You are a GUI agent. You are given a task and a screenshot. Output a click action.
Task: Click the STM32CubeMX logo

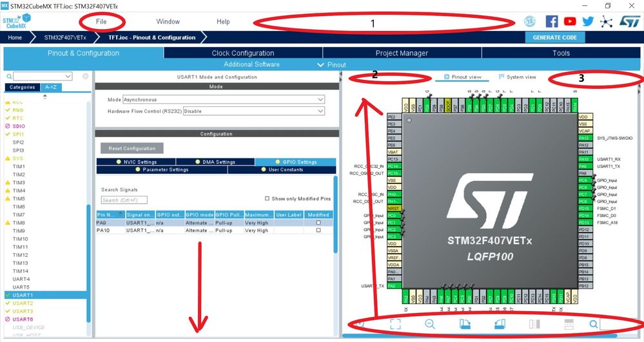pos(16,21)
